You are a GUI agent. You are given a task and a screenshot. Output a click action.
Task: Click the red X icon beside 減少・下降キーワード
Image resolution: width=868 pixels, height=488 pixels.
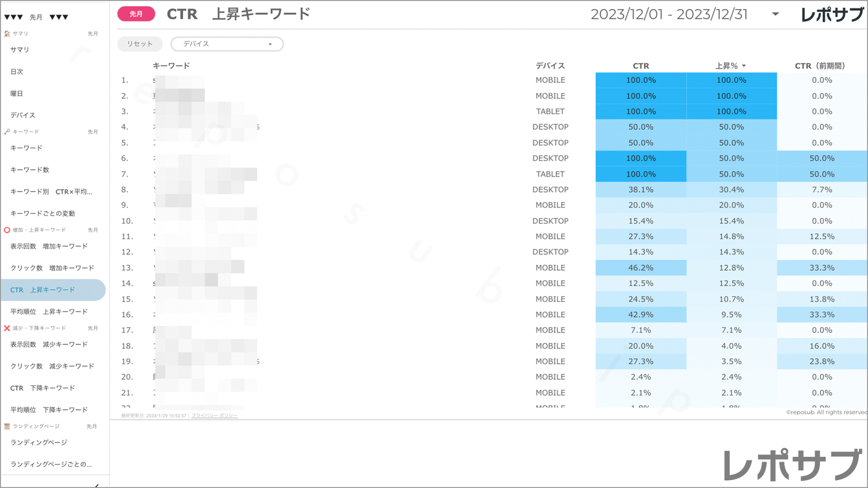[7, 328]
